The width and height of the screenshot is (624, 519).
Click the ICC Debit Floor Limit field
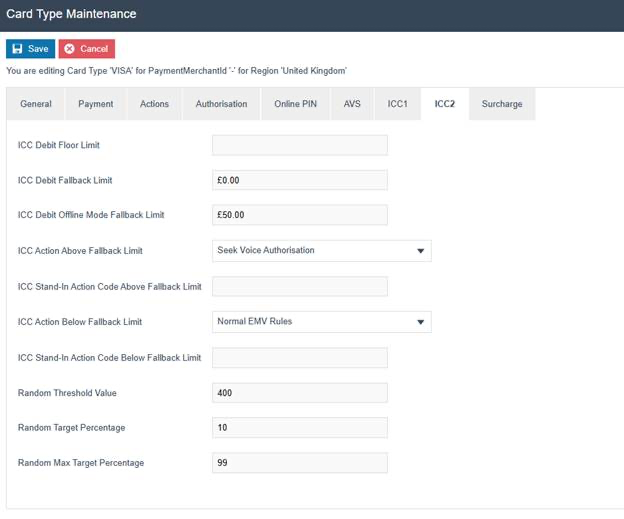point(299,146)
